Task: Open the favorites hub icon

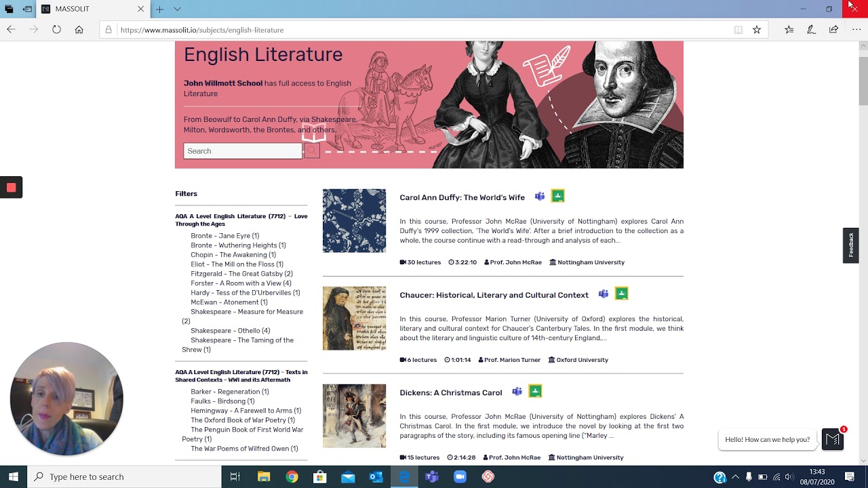Action: pos(789,30)
